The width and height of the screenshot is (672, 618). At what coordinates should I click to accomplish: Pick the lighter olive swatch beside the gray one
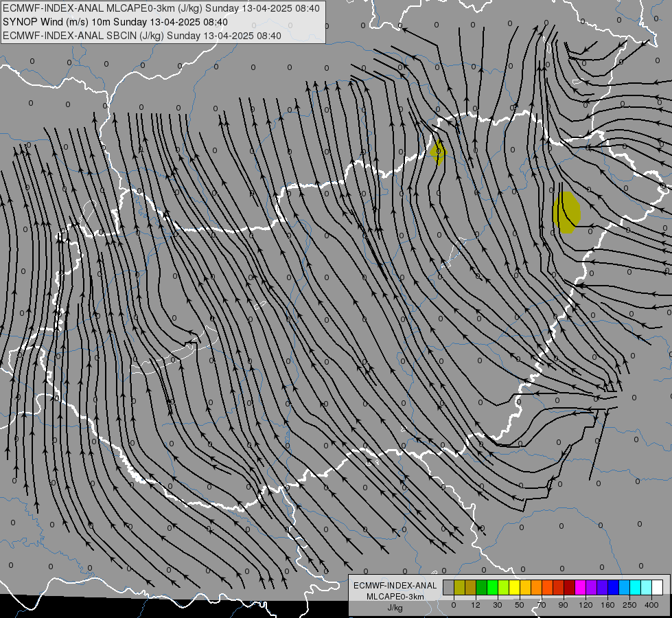[459, 587]
